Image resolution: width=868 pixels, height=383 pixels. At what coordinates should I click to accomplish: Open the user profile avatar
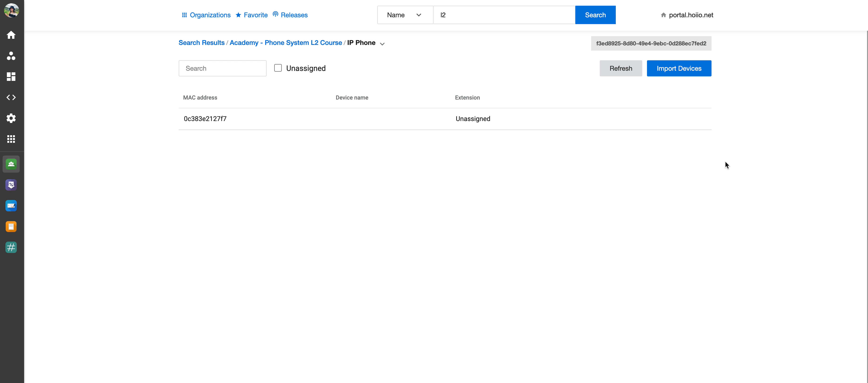[x=11, y=10]
